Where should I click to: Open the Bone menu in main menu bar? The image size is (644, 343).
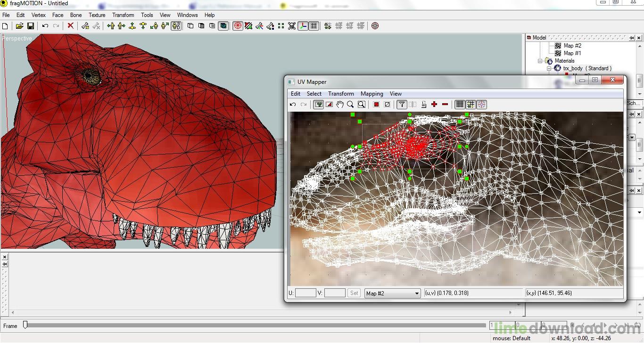[76, 15]
